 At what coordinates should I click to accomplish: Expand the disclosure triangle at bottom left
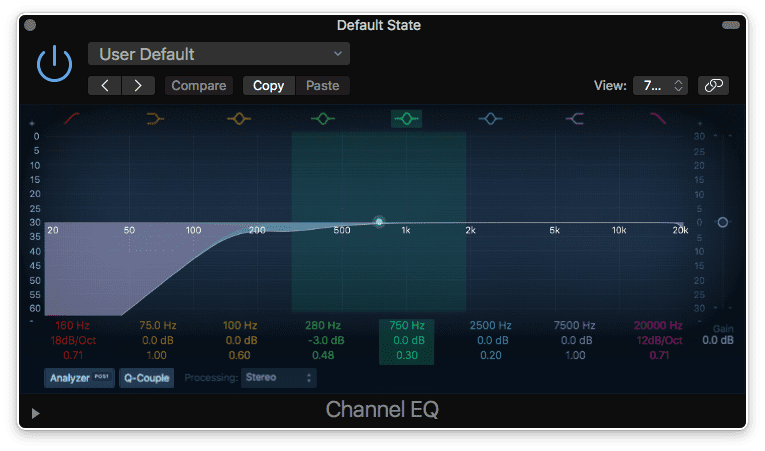point(35,413)
